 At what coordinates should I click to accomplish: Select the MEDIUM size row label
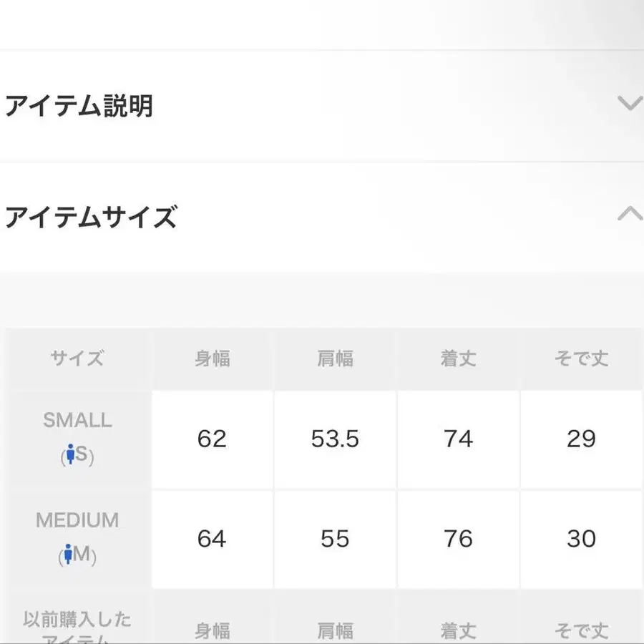coord(77,520)
